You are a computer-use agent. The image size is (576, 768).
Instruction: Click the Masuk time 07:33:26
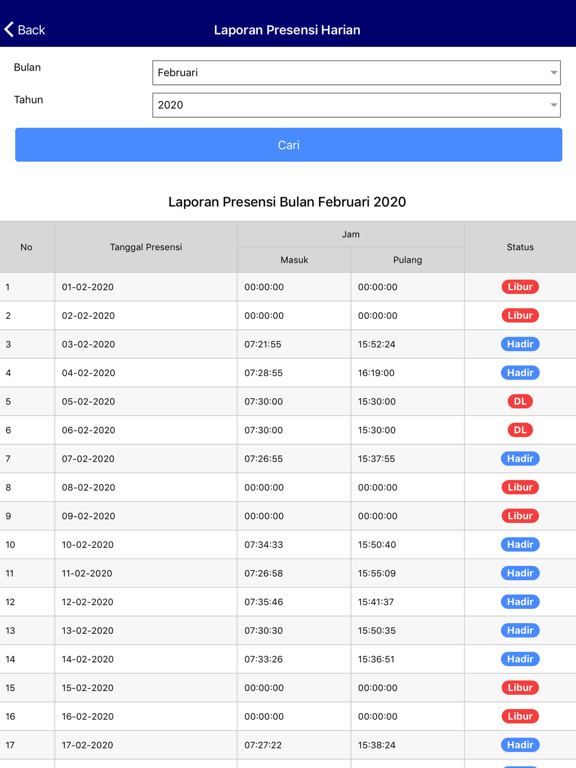[264, 659]
